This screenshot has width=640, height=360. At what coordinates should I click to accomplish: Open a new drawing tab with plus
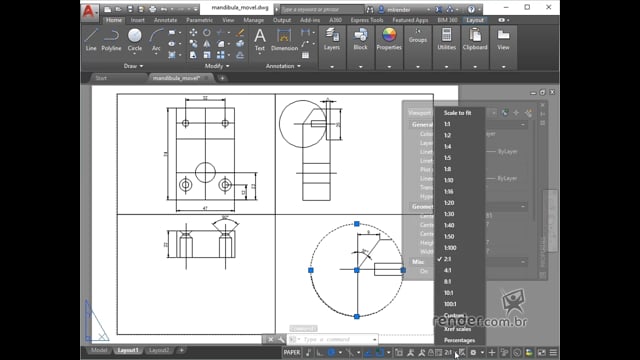(x=222, y=78)
